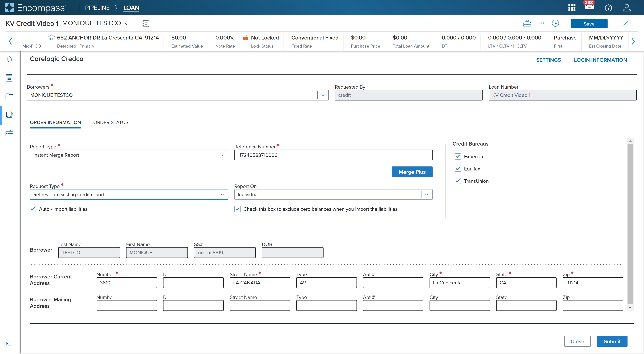Open the Borrowers dropdown
The height and width of the screenshot is (354, 644).
(177, 95)
